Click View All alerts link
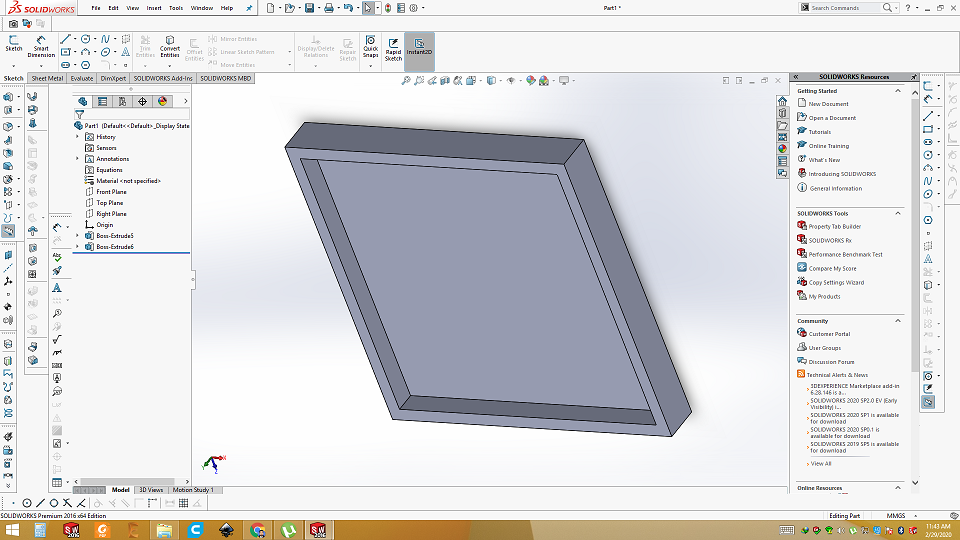Viewport: 960px width, 540px height. (819, 464)
